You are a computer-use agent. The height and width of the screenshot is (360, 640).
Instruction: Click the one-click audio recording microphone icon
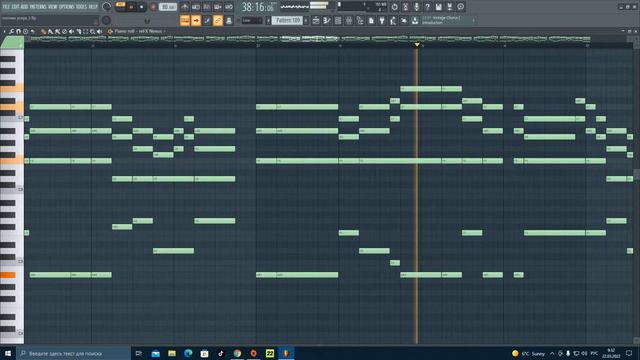coord(416,7)
